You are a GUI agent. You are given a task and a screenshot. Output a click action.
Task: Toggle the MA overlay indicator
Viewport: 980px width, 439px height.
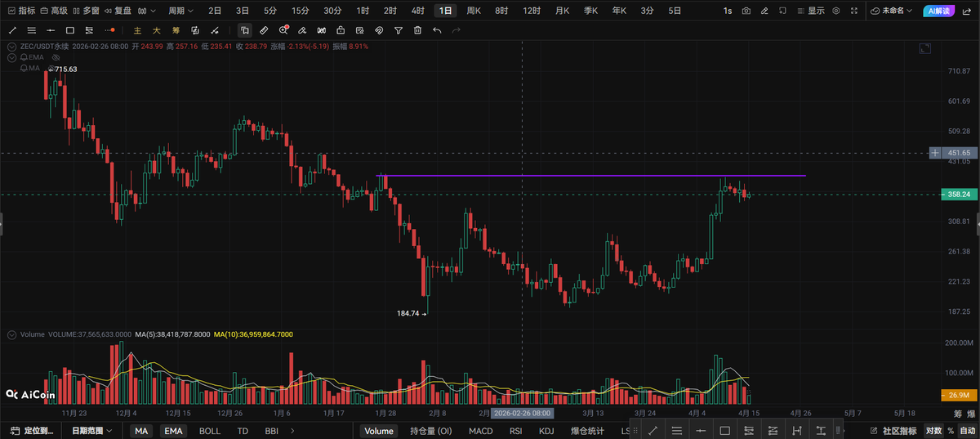(x=142, y=431)
